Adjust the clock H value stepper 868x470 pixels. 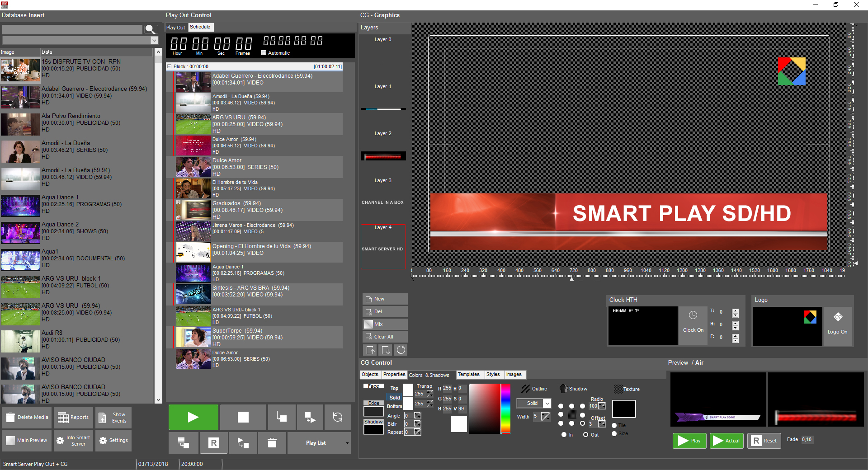[x=735, y=325]
